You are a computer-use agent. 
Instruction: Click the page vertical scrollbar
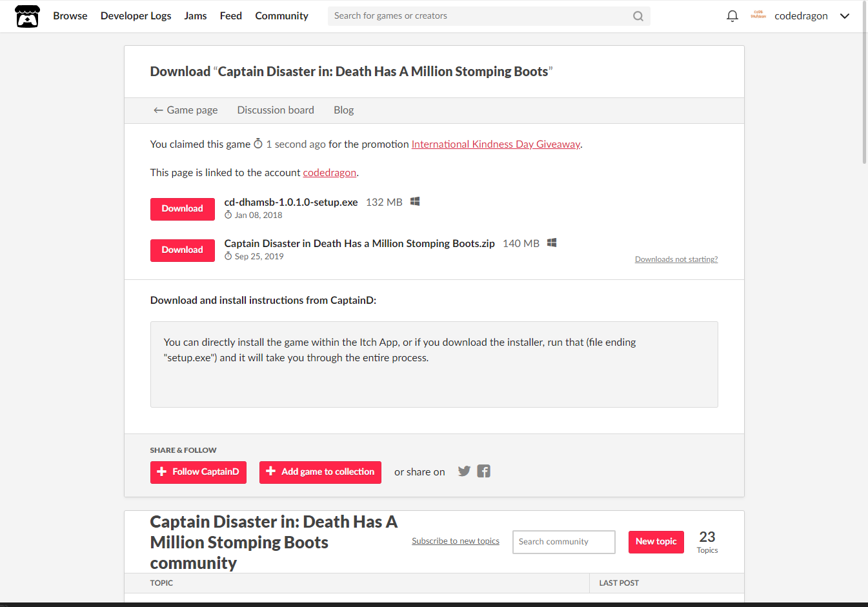click(865, 83)
